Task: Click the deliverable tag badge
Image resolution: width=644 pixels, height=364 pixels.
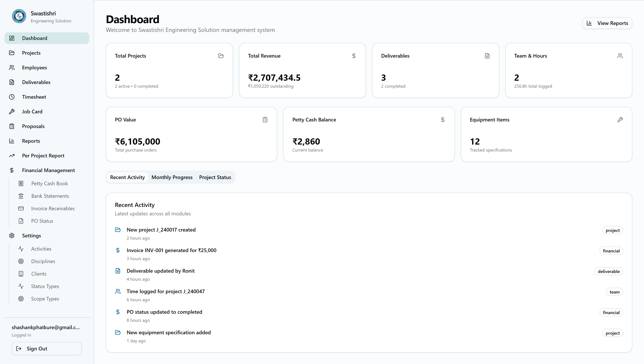Action: click(x=609, y=272)
